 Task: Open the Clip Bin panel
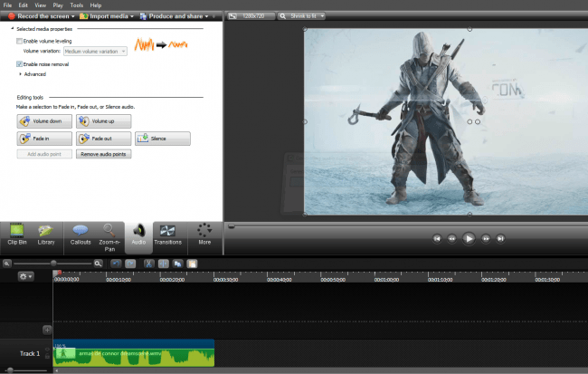pos(17,235)
